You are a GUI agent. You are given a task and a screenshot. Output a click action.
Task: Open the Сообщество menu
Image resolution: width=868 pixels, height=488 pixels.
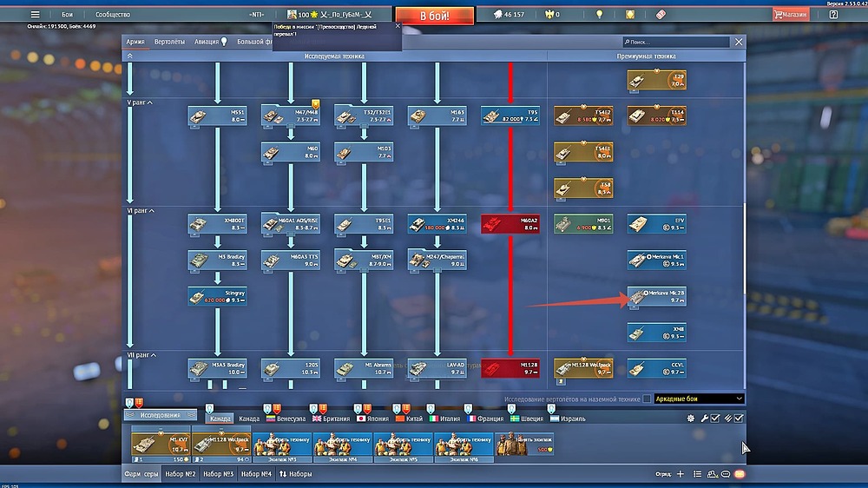tap(113, 15)
